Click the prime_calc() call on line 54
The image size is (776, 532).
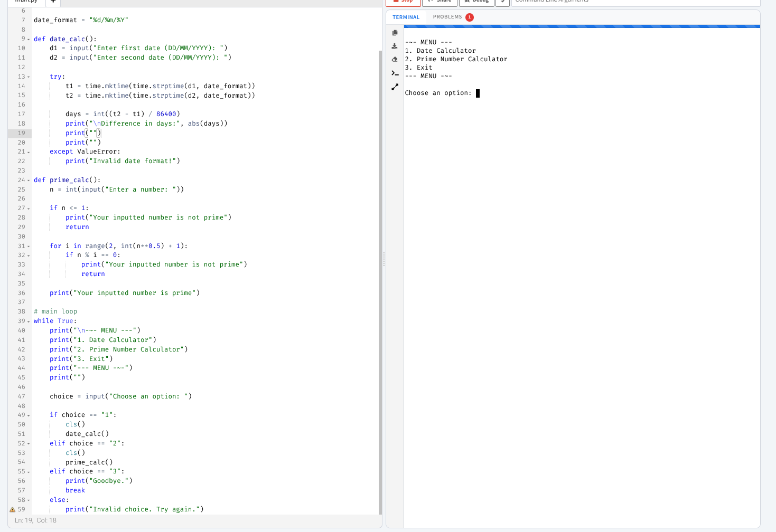[x=89, y=462]
